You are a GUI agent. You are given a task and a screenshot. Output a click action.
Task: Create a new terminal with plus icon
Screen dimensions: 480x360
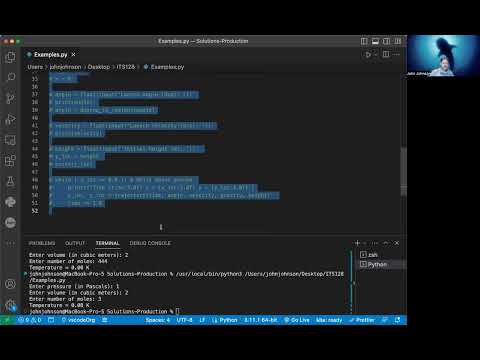357,243
